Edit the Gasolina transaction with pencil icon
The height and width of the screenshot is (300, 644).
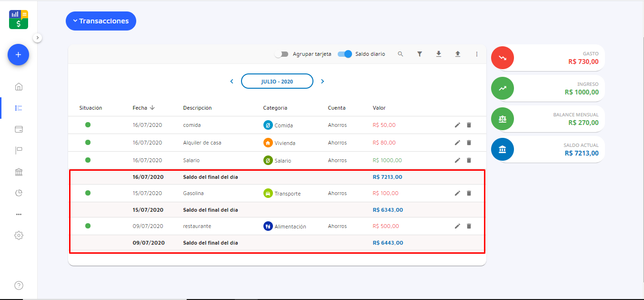tap(457, 193)
